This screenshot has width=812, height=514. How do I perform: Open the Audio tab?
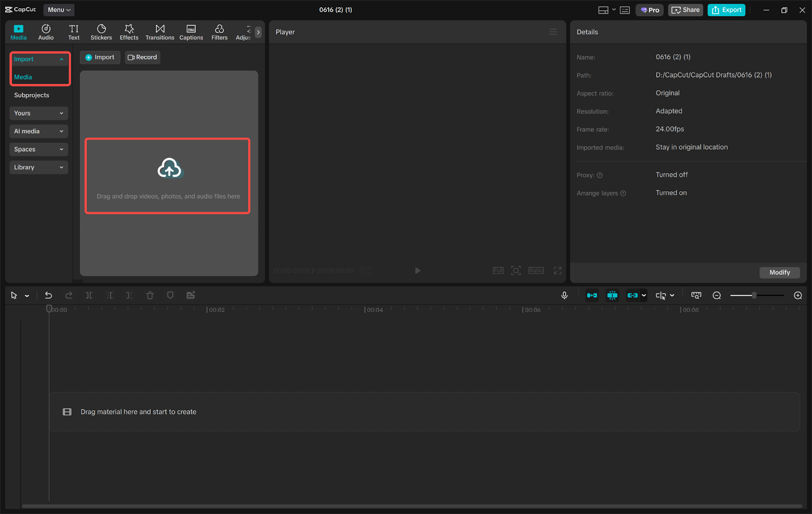(x=46, y=32)
